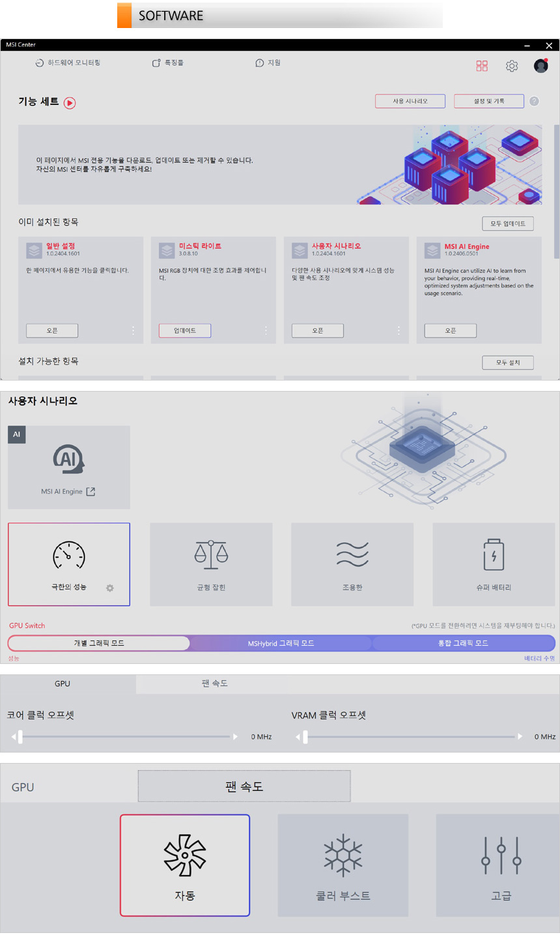Open 극한의 성능 settings gear
Screen dimensions: 560x935
[x=110, y=588]
